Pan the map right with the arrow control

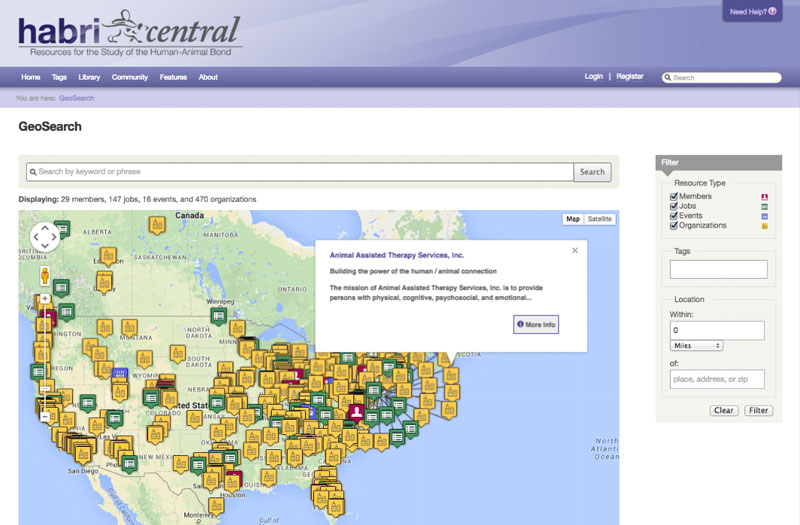click(54, 237)
